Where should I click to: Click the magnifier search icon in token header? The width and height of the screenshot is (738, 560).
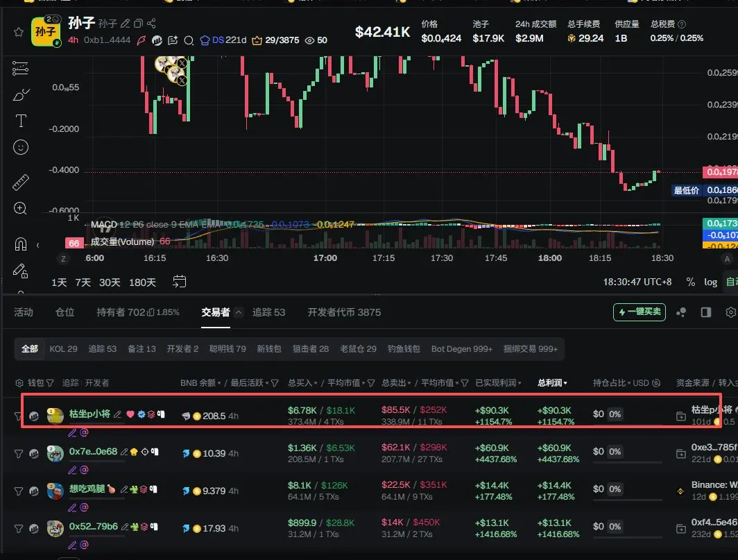[189, 40]
